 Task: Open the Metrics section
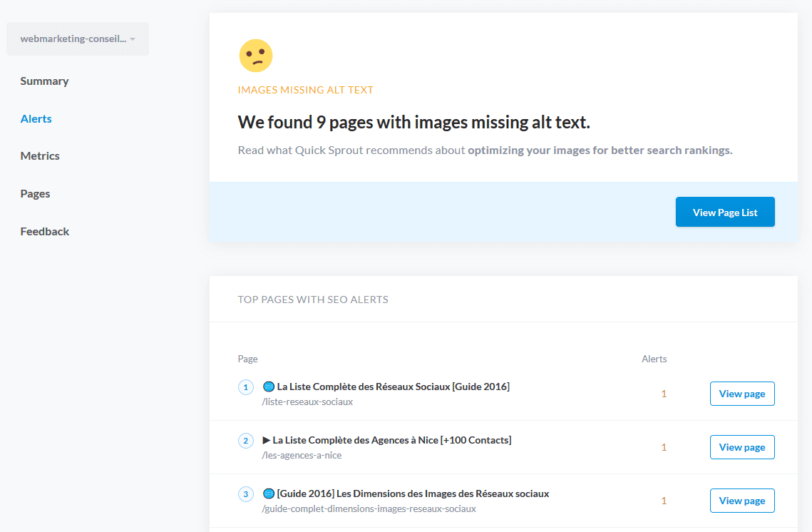(40, 156)
